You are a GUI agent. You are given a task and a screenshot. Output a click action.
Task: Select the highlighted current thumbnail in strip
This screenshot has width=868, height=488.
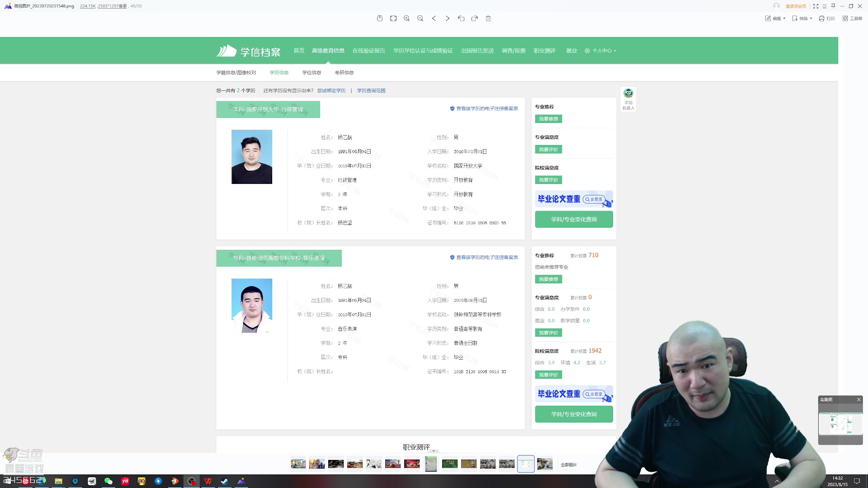(x=526, y=464)
